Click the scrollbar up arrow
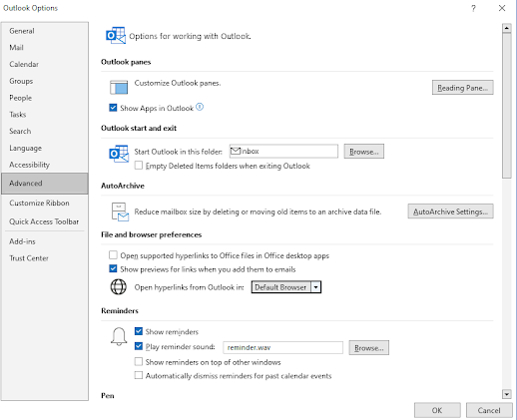Image resolution: width=517 pixels, height=420 pixels. click(506, 28)
